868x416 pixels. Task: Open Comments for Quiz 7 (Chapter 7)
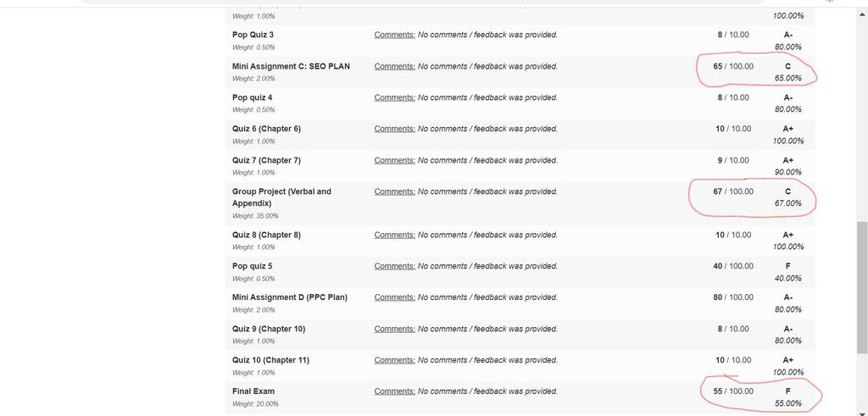point(395,160)
